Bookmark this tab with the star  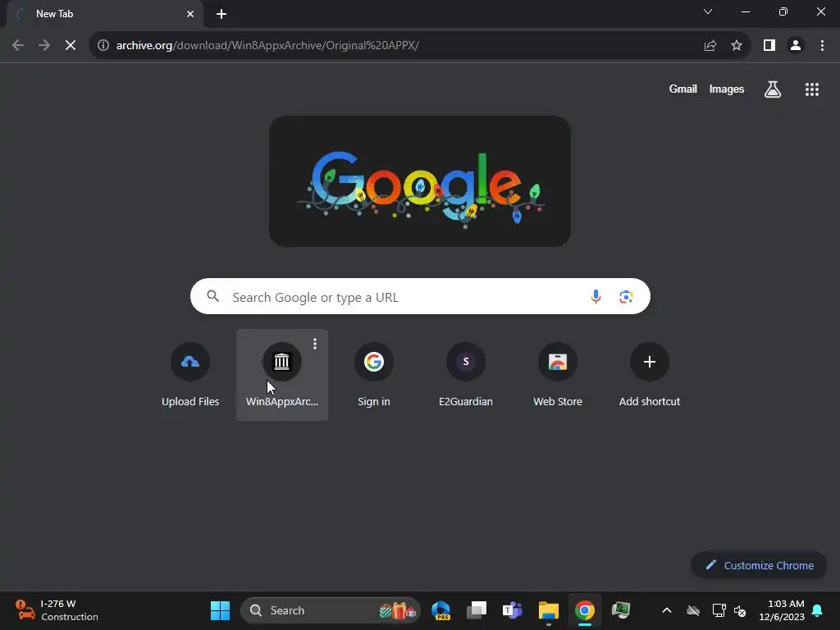(737, 45)
